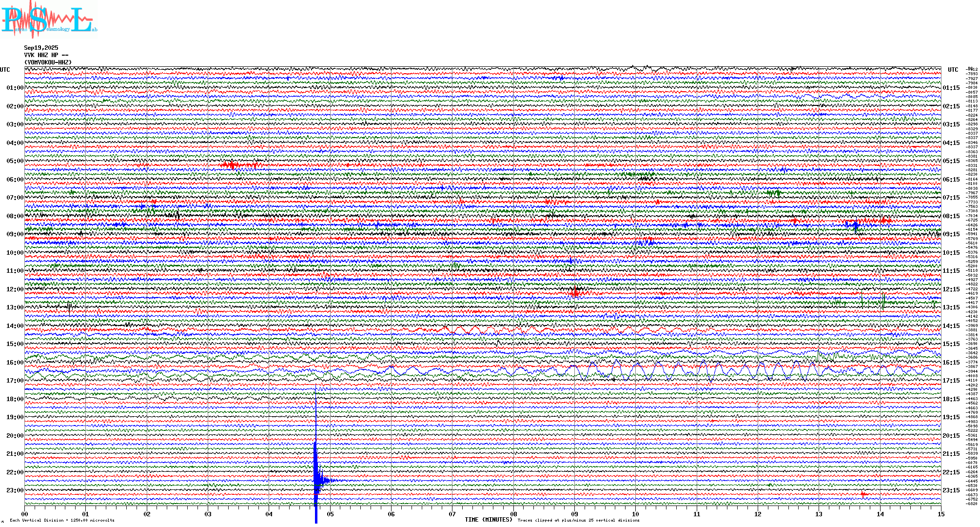Click the 09:00 hour label
The height and width of the screenshot is (527, 980).
(x=15, y=234)
